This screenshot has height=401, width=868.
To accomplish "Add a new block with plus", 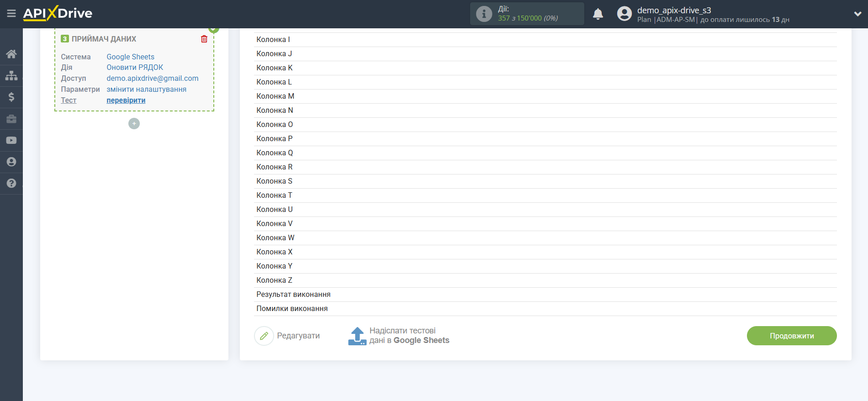I will [134, 124].
